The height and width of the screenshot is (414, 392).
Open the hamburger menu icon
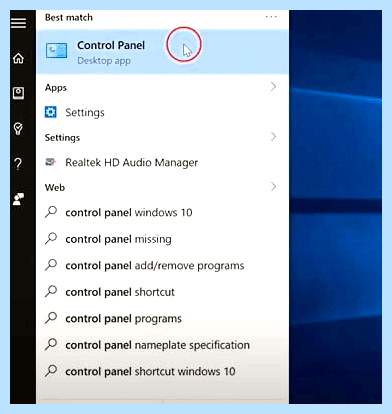pos(18,23)
